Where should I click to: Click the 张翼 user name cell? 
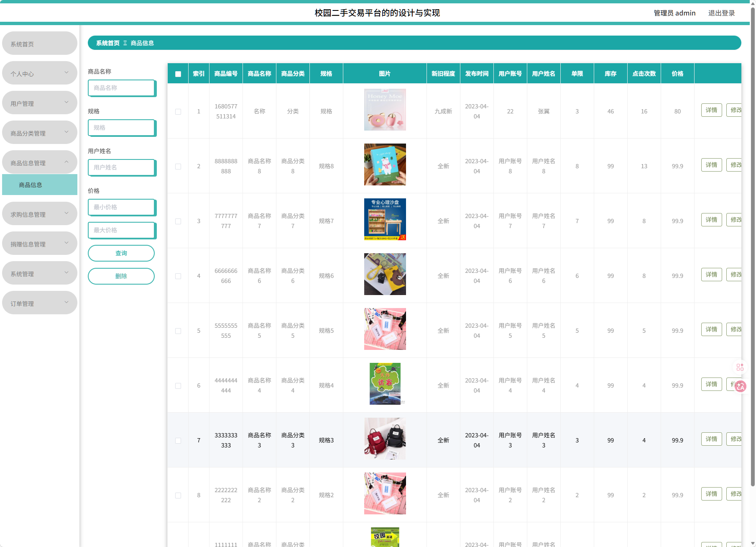point(544,111)
